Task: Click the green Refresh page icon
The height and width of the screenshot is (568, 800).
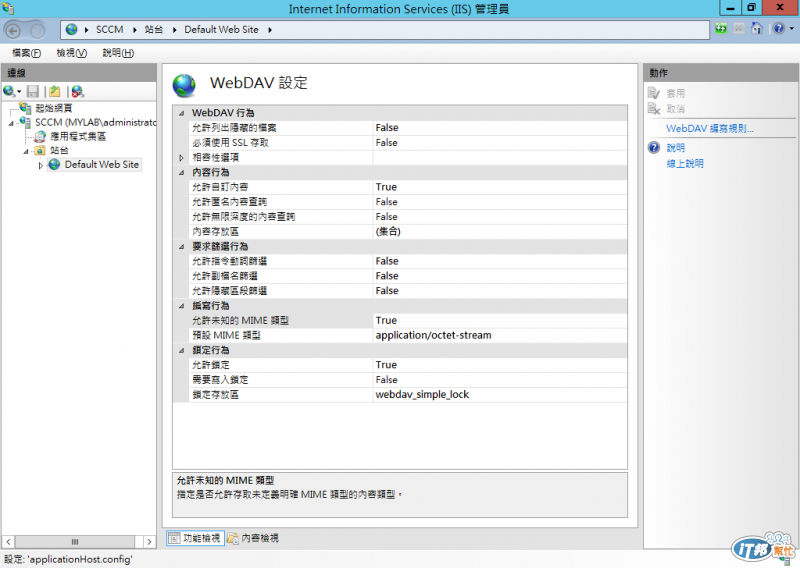Action: [721, 29]
